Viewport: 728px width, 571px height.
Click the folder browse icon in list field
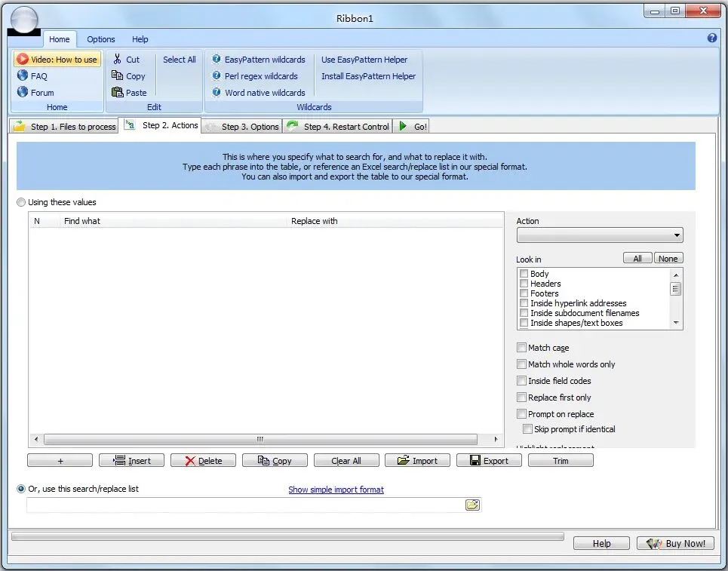tap(472, 505)
